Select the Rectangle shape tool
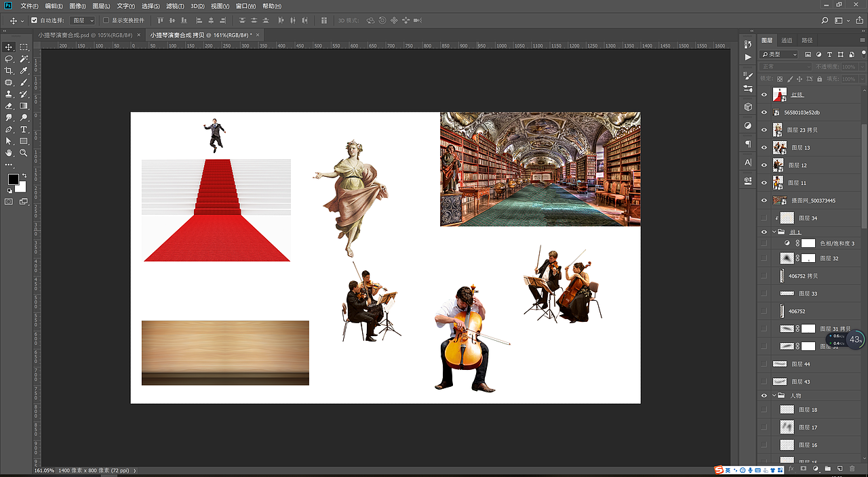Viewport: 868px width, 477px height. coord(24,141)
